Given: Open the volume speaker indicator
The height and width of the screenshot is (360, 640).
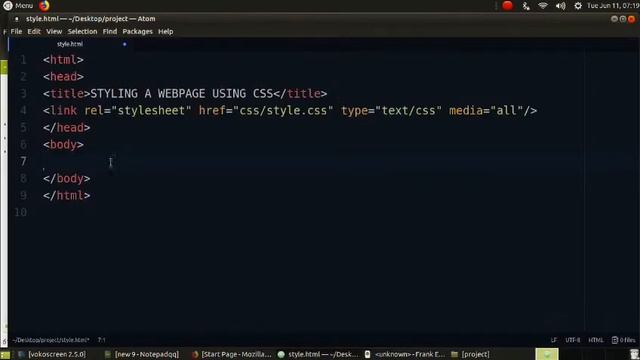Looking at the screenshot, I should pyautogui.click(x=560, y=6).
